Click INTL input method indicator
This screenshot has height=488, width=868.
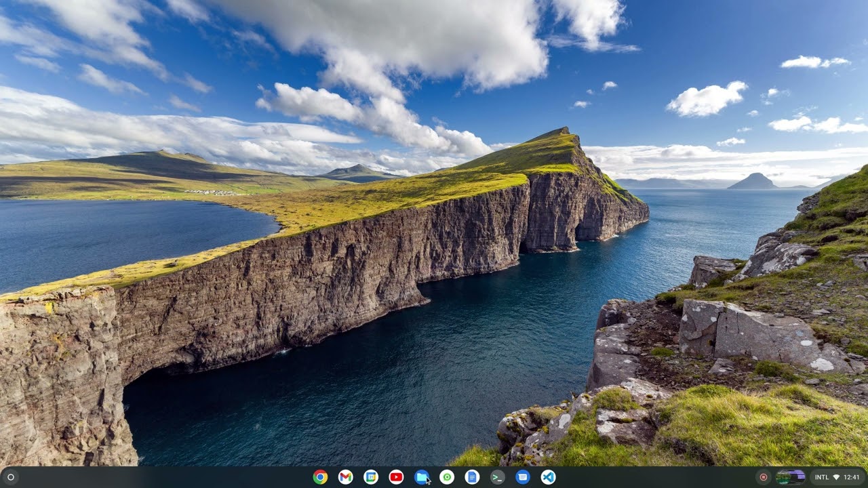[822, 477]
